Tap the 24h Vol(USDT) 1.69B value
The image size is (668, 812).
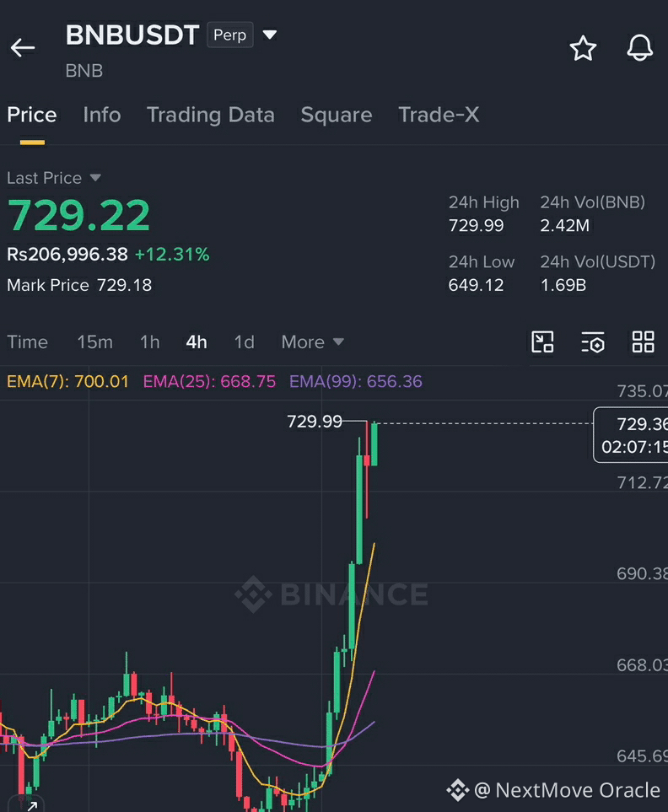pos(563,285)
